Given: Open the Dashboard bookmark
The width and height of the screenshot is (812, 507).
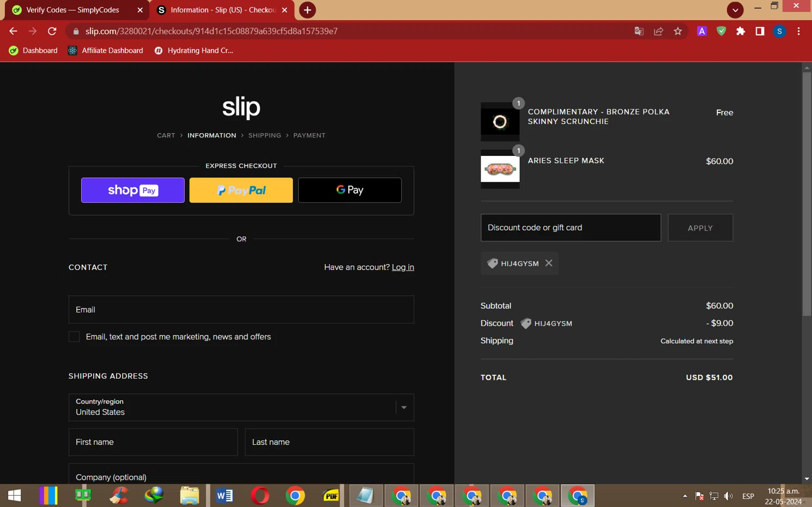Looking at the screenshot, I should (x=34, y=50).
